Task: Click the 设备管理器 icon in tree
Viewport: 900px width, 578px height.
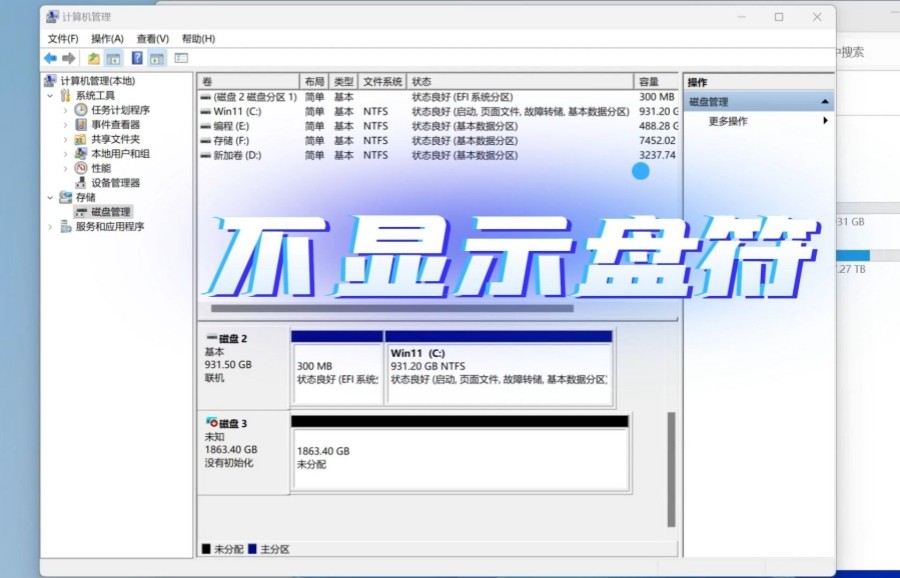Action: click(81, 183)
